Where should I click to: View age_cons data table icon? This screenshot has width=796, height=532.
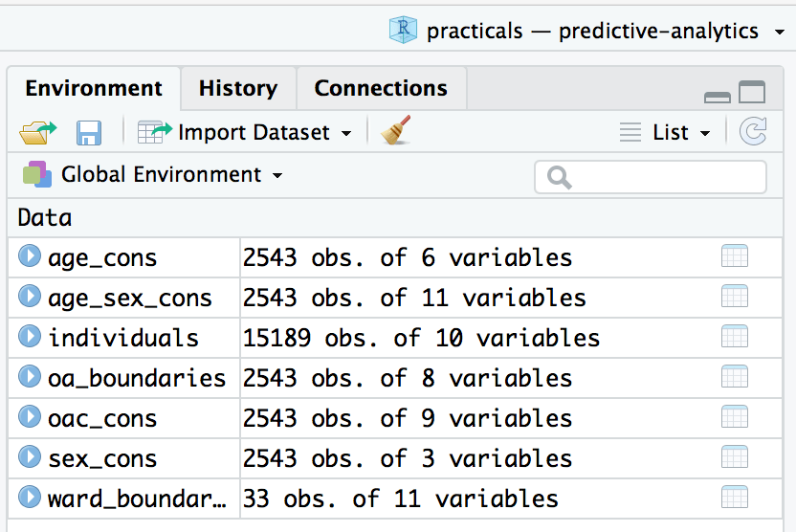pos(734,257)
